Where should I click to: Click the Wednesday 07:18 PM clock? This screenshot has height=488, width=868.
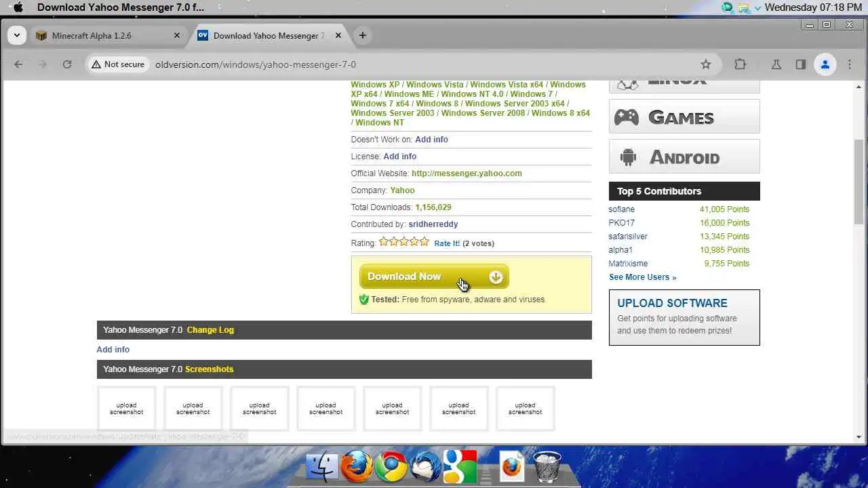813,7
